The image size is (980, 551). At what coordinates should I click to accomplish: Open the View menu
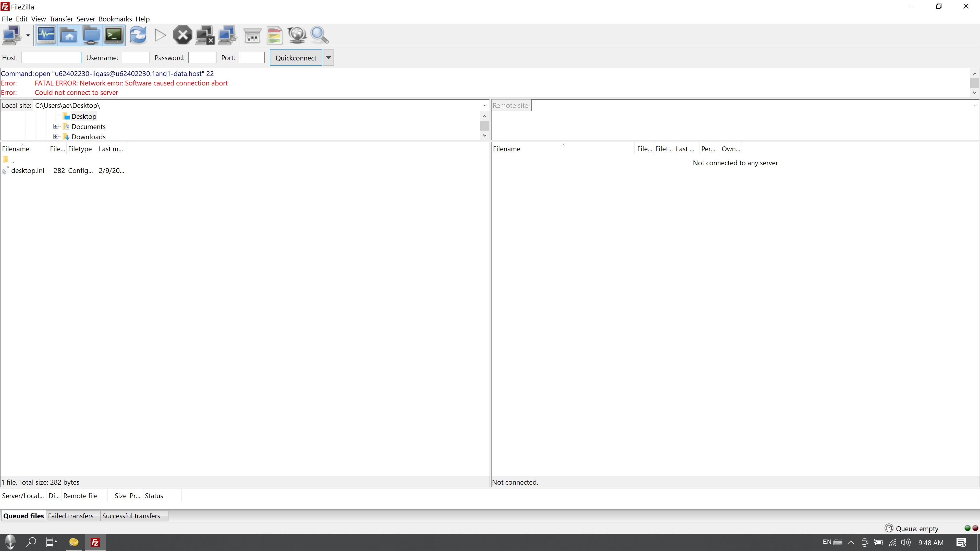[38, 18]
